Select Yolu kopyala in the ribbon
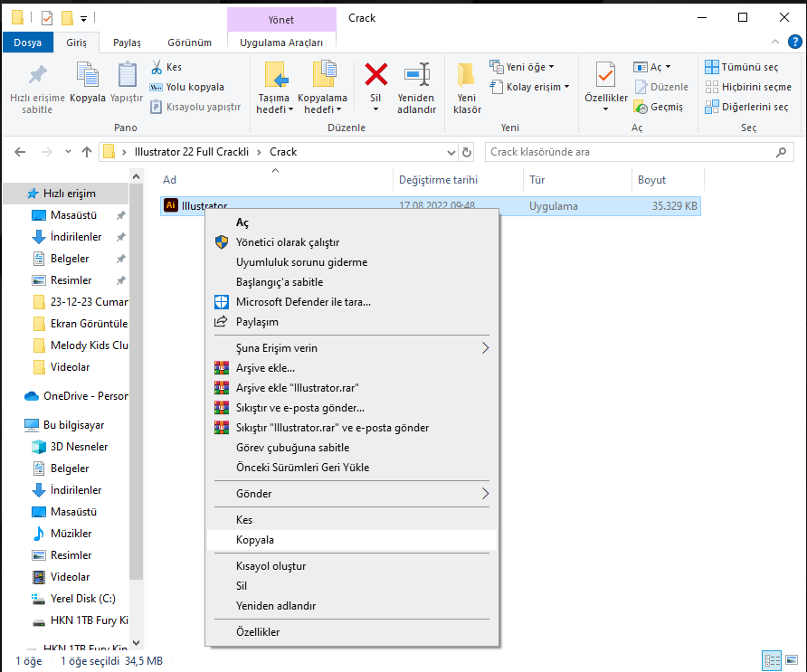Image resolution: width=807 pixels, height=672 pixels. click(x=187, y=87)
